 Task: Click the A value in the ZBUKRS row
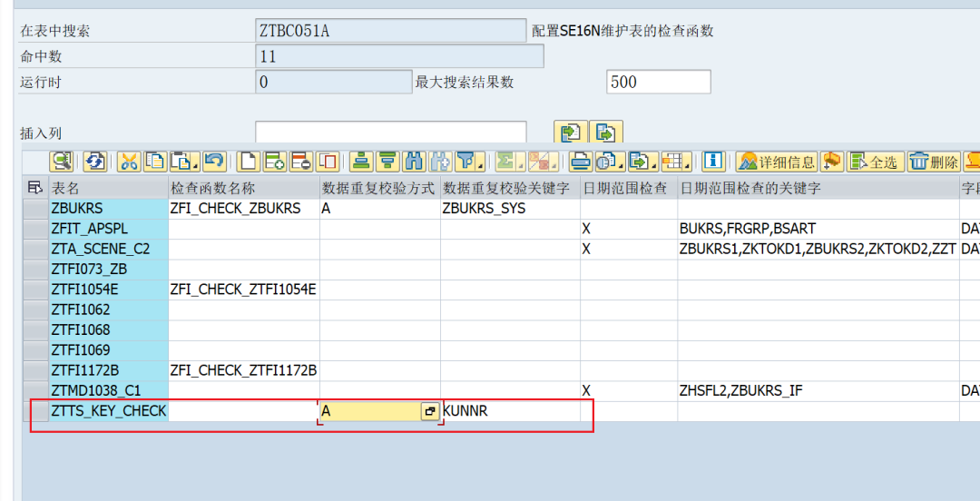380,209
